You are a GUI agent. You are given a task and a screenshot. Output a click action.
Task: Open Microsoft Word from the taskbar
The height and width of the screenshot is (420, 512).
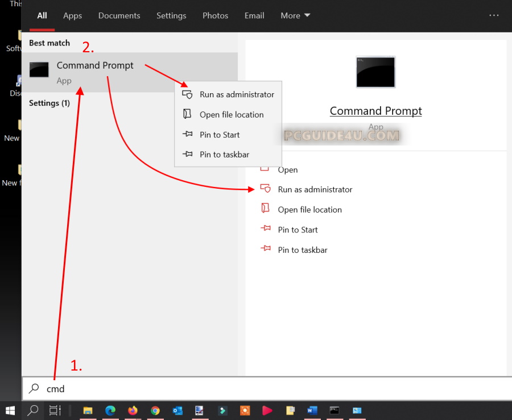pyautogui.click(x=312, y=410)
